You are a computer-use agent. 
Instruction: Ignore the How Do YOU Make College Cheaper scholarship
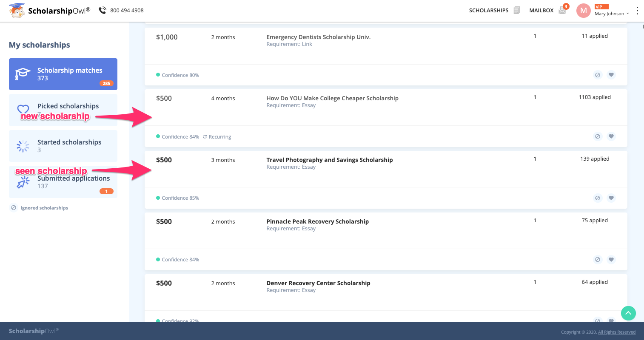(598, 136)
